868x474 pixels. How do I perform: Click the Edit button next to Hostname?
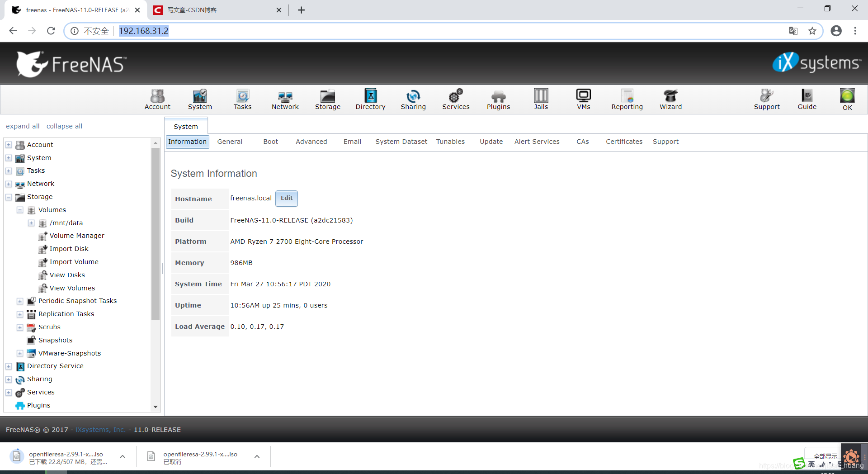pos(287,198)
